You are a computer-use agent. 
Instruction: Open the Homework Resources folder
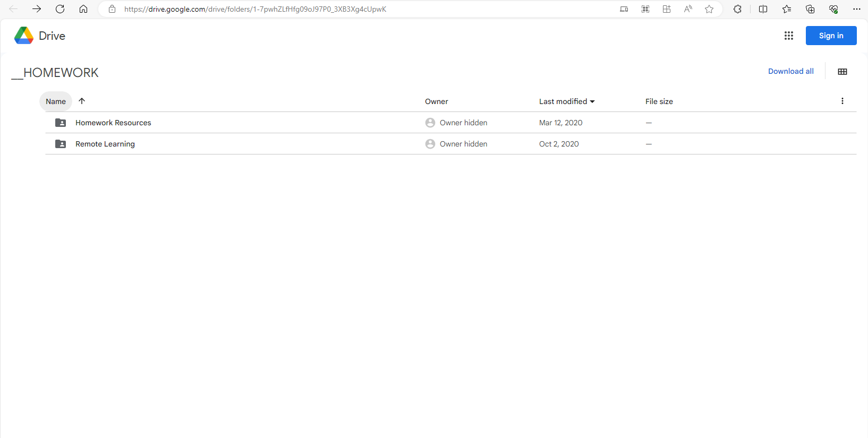[113, 123]
